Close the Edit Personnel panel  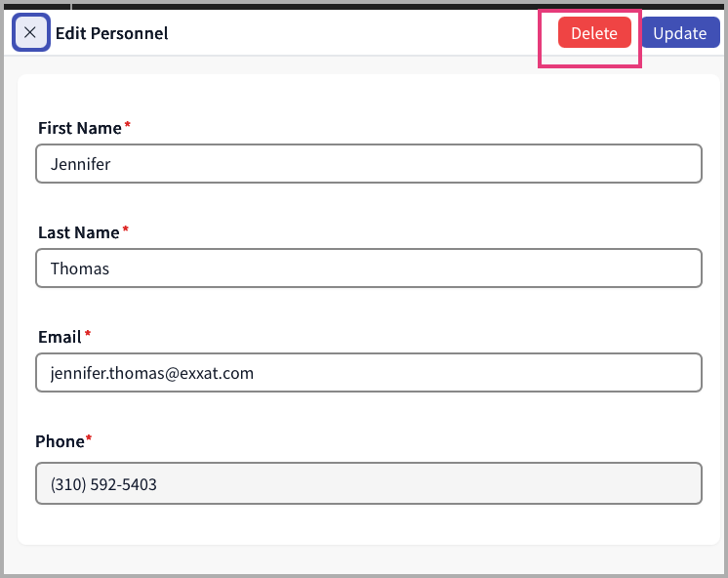(30, 33)
